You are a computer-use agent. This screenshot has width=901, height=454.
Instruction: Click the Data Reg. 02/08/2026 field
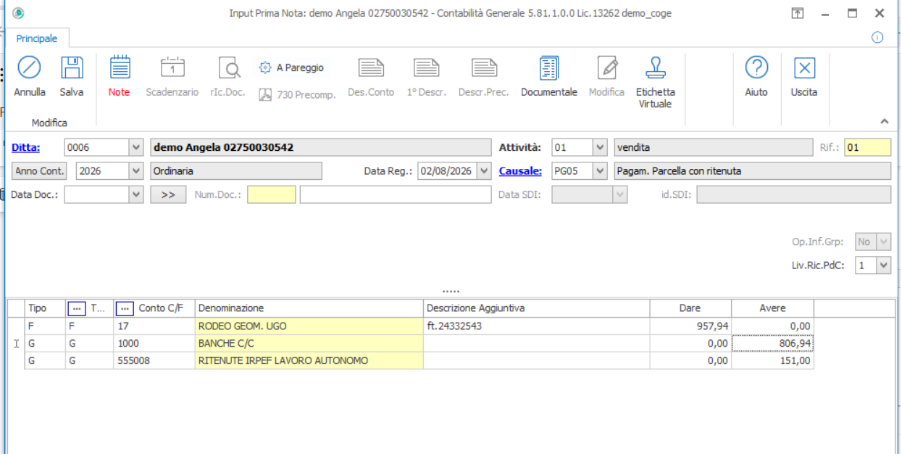pyautogui.click(x=448, y=171)
